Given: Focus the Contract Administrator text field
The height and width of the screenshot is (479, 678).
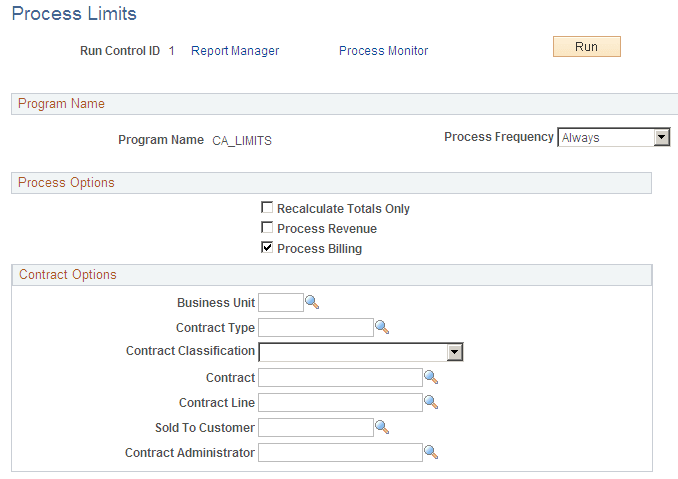Looking at the screenshot, I should click(340, 452).
